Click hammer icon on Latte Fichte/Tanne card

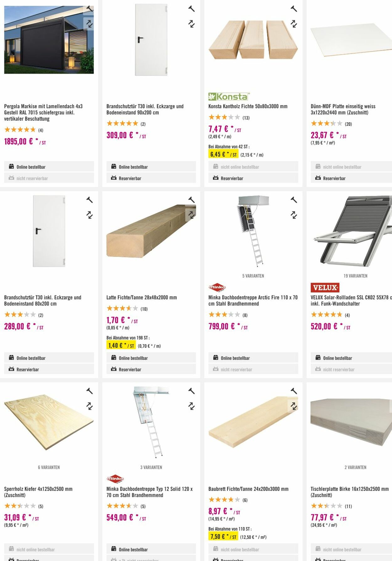point(191,200)
